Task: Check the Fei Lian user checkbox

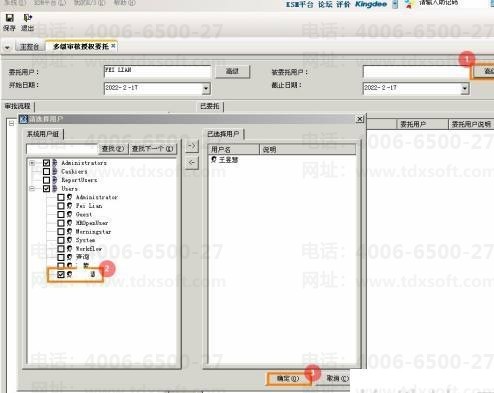Action: (61, 206)
